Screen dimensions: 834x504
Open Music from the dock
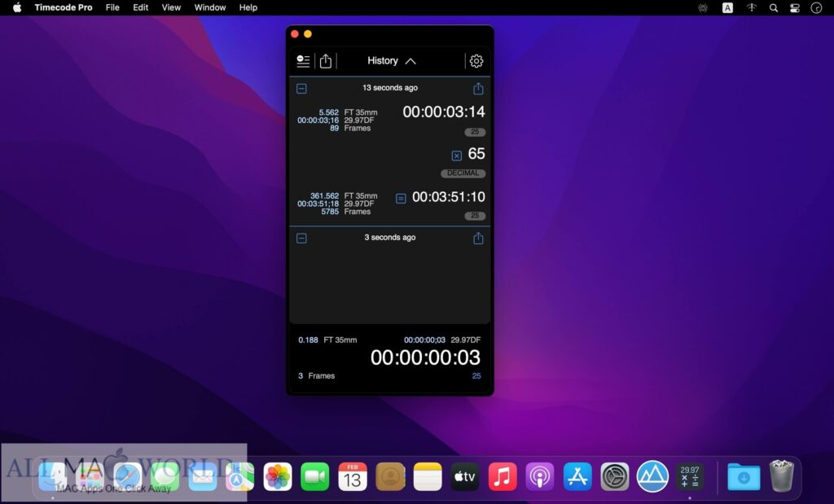coord(503,476)
